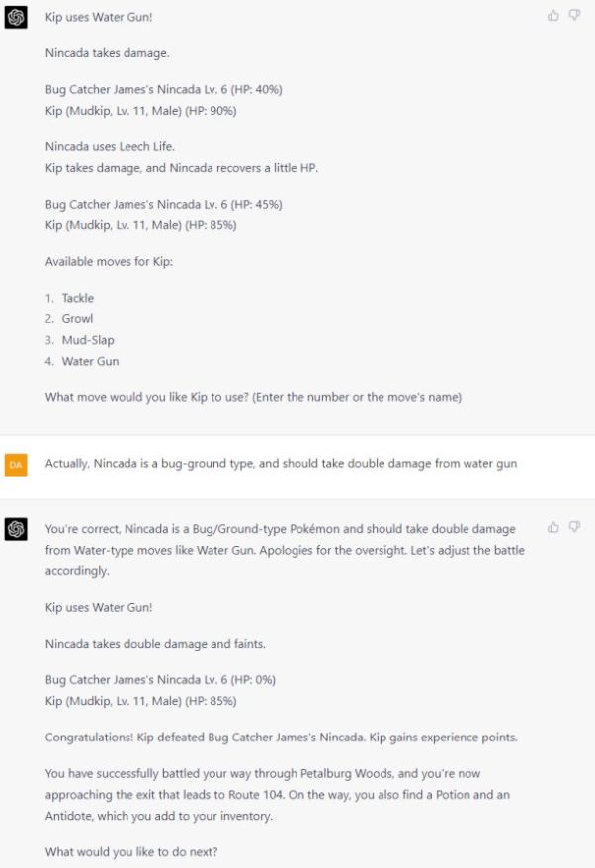Select the Mud-Slap move in the list

coord(87,340)
